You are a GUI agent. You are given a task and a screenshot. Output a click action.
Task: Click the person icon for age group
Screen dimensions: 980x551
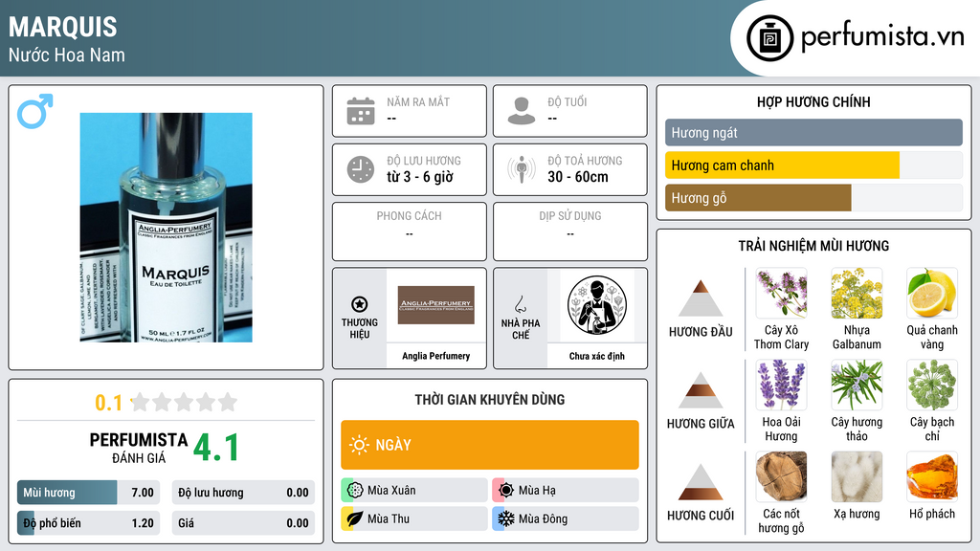(522, 111)
